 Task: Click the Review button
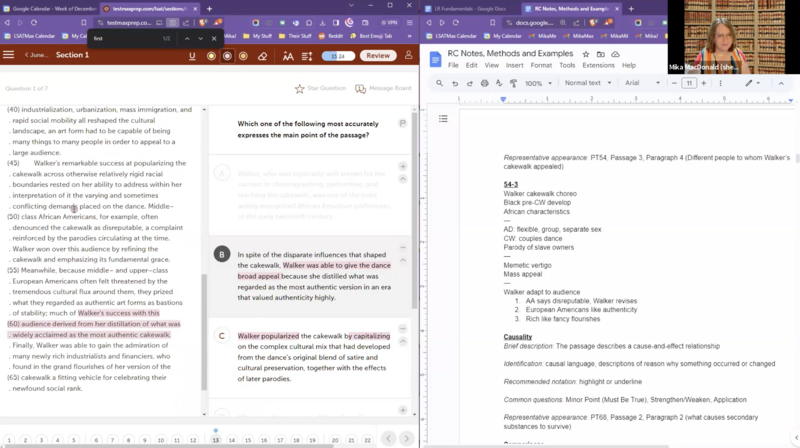point(377,55)
